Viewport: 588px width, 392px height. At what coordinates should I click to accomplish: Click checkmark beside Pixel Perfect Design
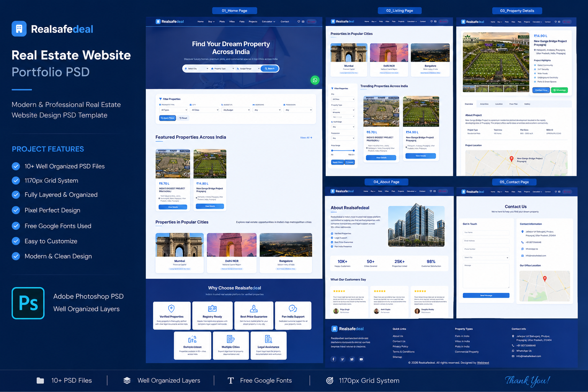point(16,210)
